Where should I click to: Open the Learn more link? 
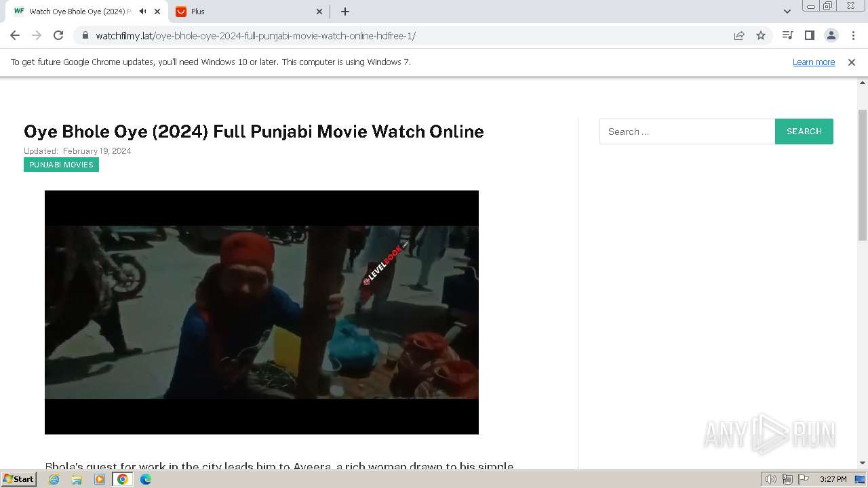814,62
